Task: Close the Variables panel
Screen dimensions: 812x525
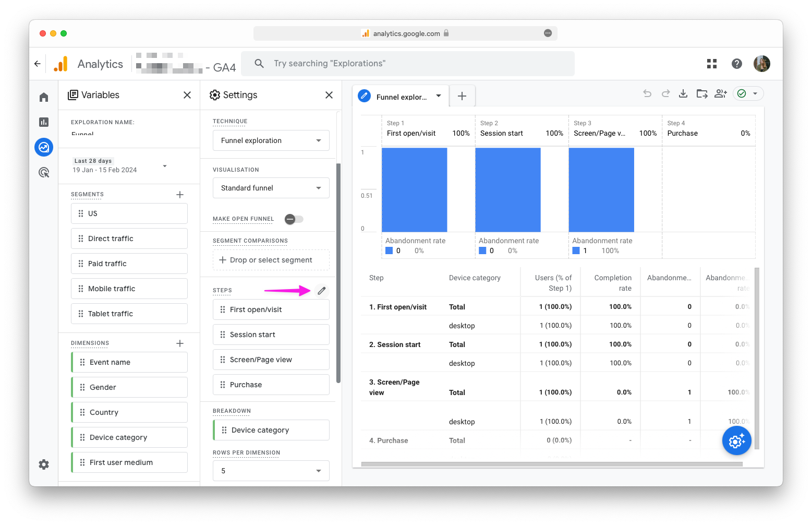Action: 187,95
